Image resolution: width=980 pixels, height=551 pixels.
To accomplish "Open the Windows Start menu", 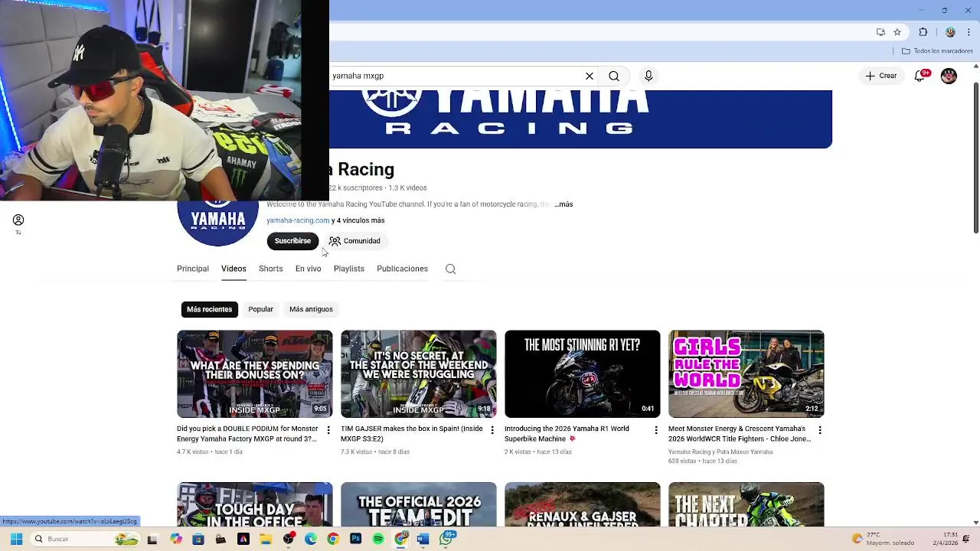I will tap(16, 539).
